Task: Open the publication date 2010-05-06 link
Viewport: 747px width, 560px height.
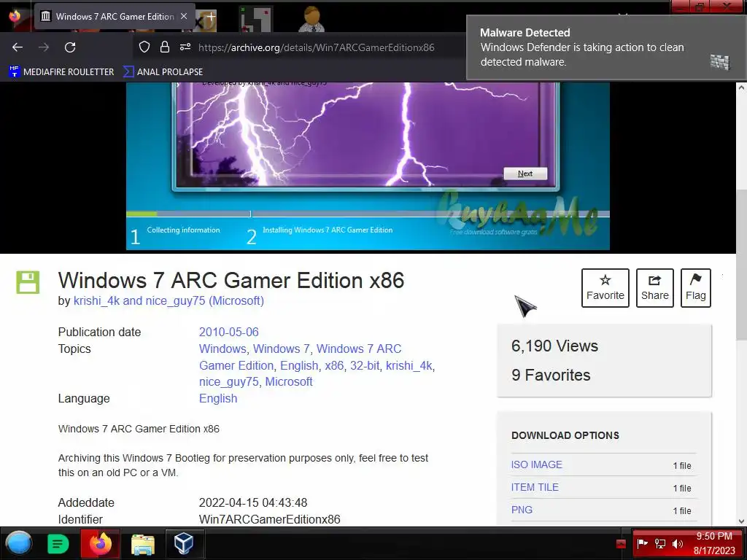Action: pos(228,332)
